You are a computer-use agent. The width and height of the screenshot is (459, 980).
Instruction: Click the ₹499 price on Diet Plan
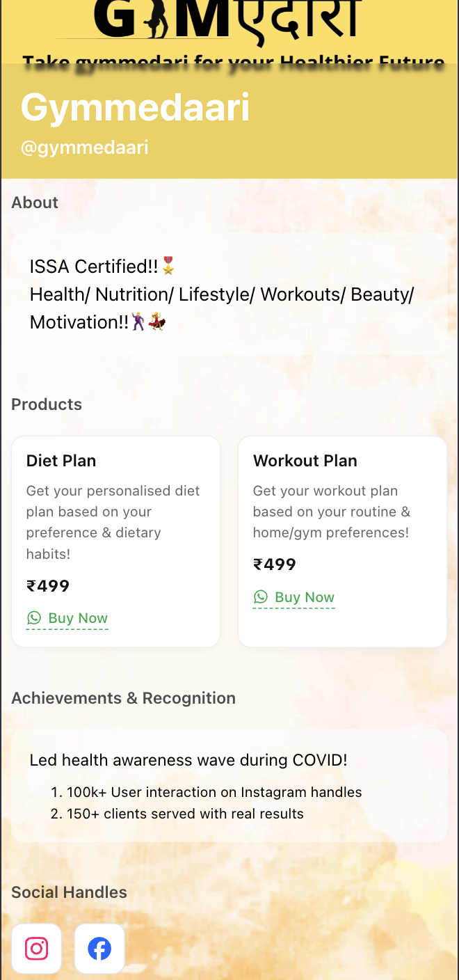click(x=48, y=585)
